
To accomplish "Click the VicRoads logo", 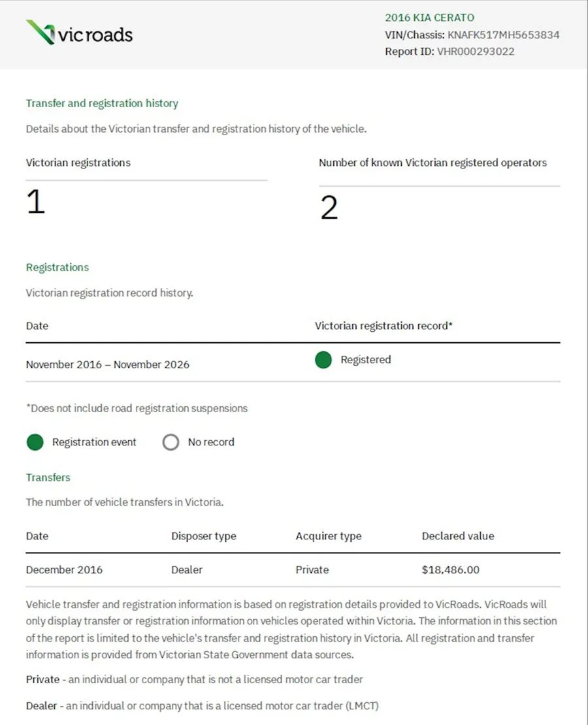I will [x=79, y=33].
